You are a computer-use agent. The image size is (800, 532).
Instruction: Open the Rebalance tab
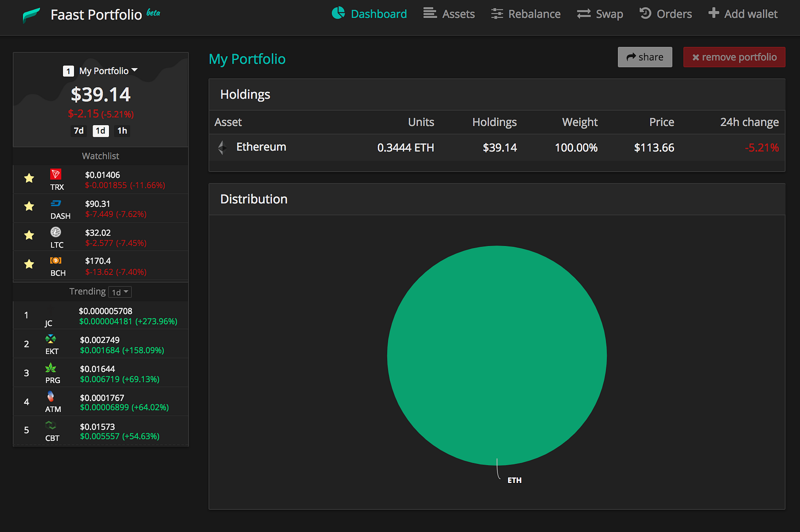[525, 14]
